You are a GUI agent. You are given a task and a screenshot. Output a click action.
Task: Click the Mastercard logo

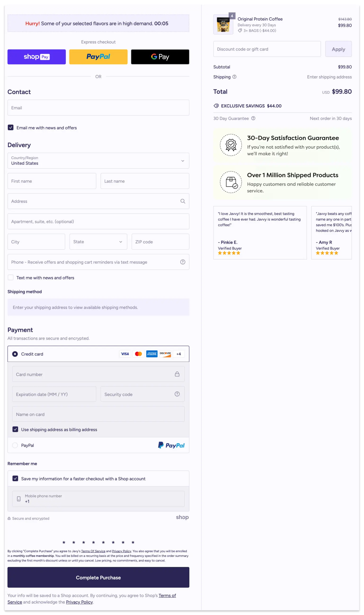click(138, 354)
